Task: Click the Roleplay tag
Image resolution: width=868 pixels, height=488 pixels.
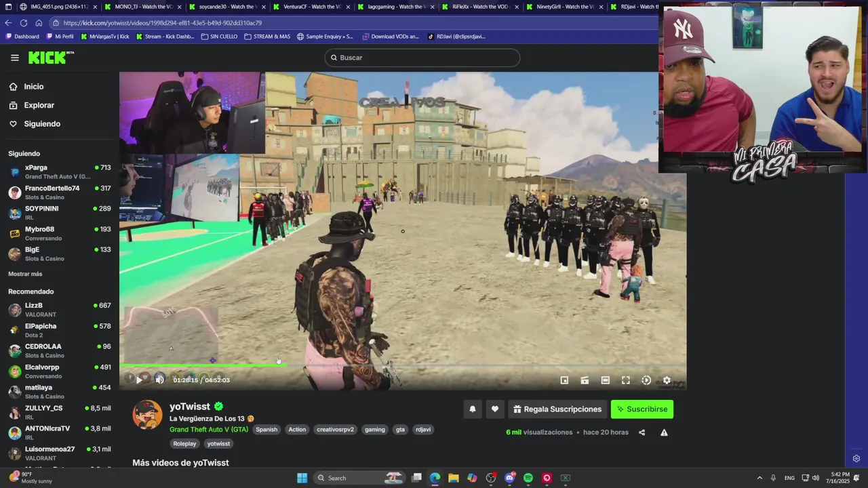Action: pyautogui.click(x=184, y=444)
